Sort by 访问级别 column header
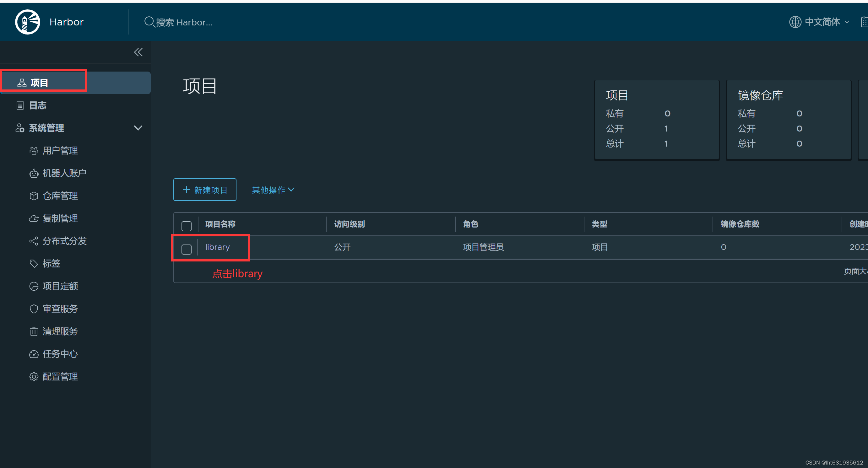868x468 pixels. coord(350,224)
